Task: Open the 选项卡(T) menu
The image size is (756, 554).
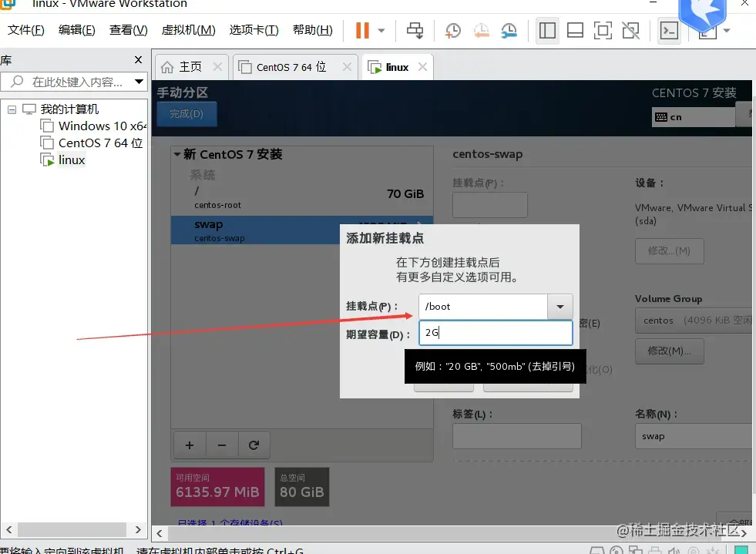Action: 254,30
